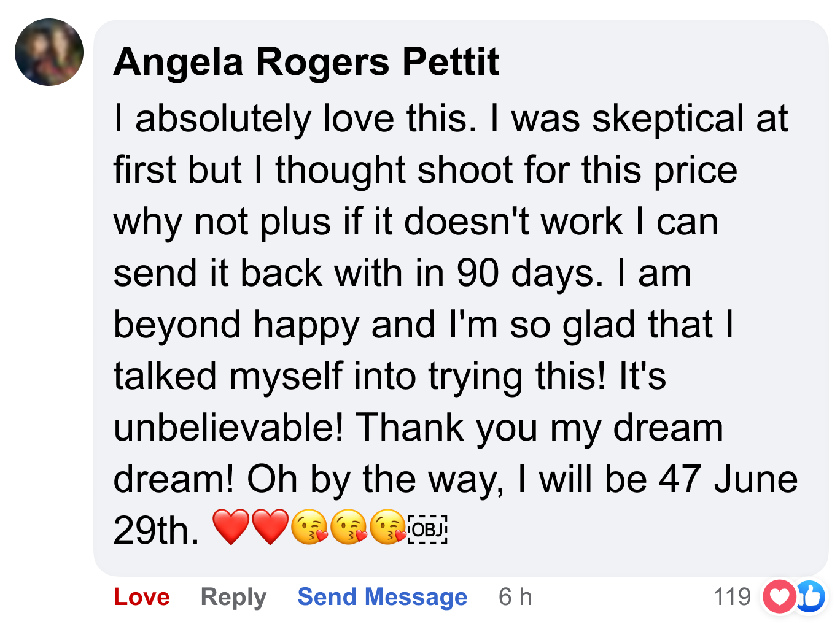This screenshot has width=840, height=632.
Task: Click the dashed OBJ placeholder character
Action: point(427,529)
